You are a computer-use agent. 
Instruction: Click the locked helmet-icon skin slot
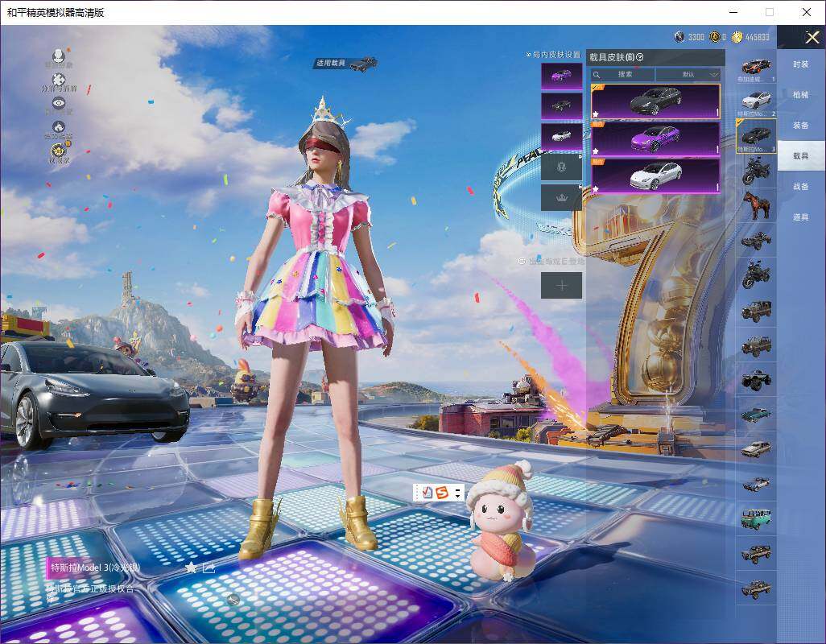pyautogui.click(x=562, y=167)
